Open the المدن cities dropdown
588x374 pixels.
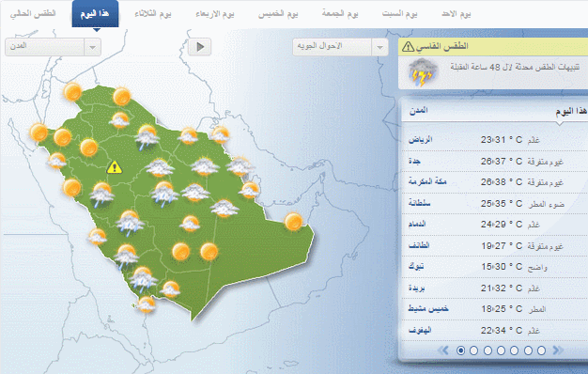tap(53, 47)
